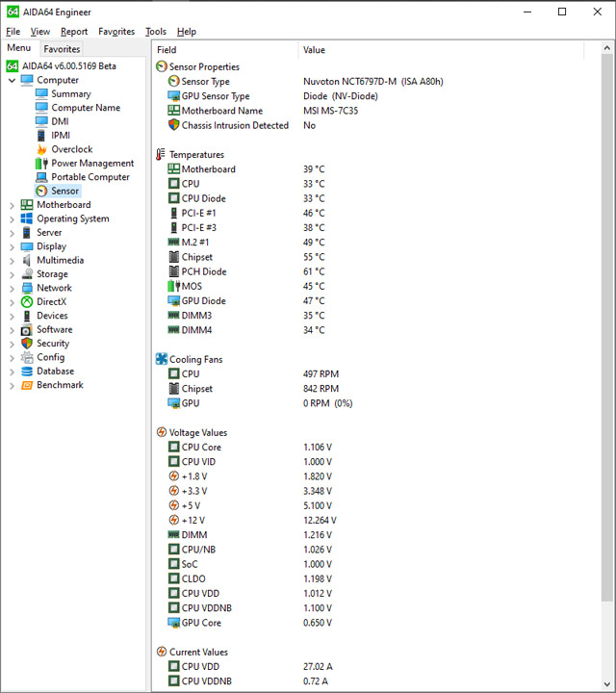The width and height of the screenshot is (616, 693).
Task: Open the File menu
Action: pyautogui.click(x=13, y=32)
